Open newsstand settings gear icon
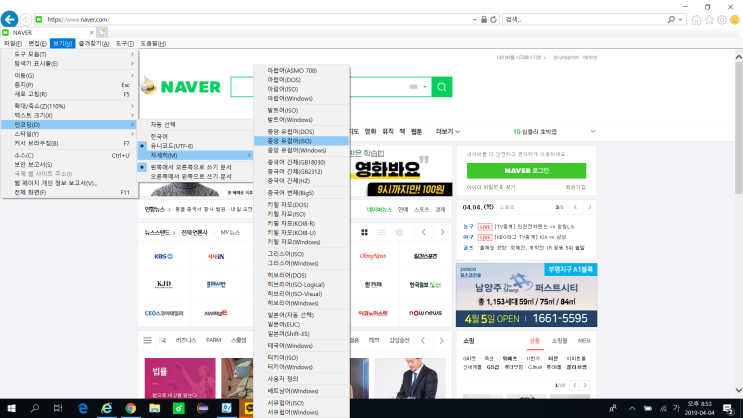743x418 pixels. [399, 232]
